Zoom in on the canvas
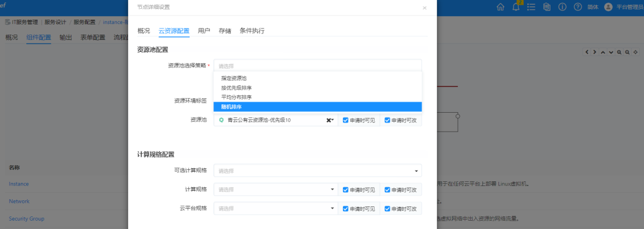The height and width of the screenshot is (229, 644). pos(620,52)
